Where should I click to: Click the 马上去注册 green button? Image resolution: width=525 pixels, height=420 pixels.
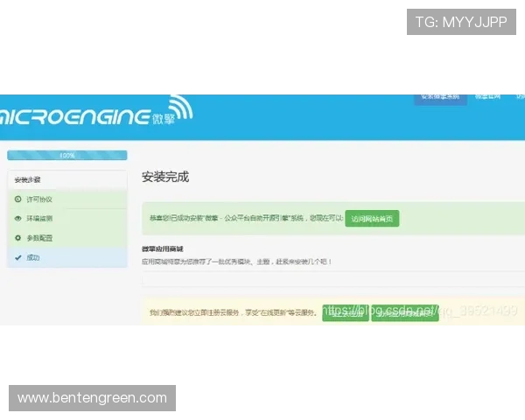[346, 313]
